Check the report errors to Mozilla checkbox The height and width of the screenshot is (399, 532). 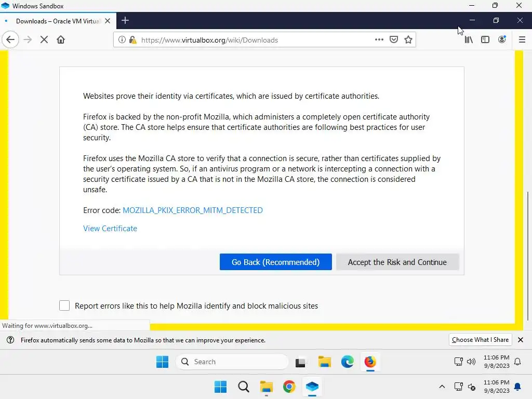tap(64, 305)
